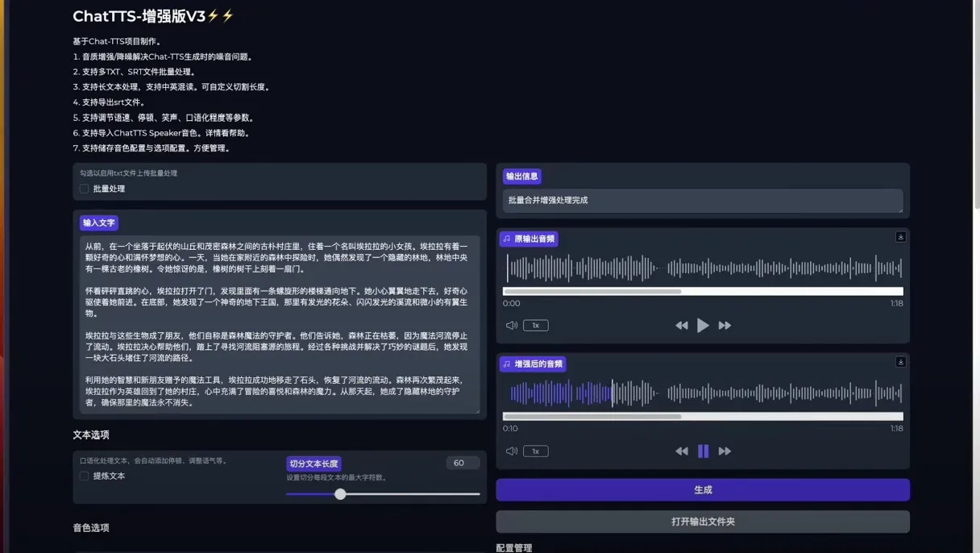980x553 pixels.
Task: Click the 配置管理 section heading
Action: (x=514, y=548)
